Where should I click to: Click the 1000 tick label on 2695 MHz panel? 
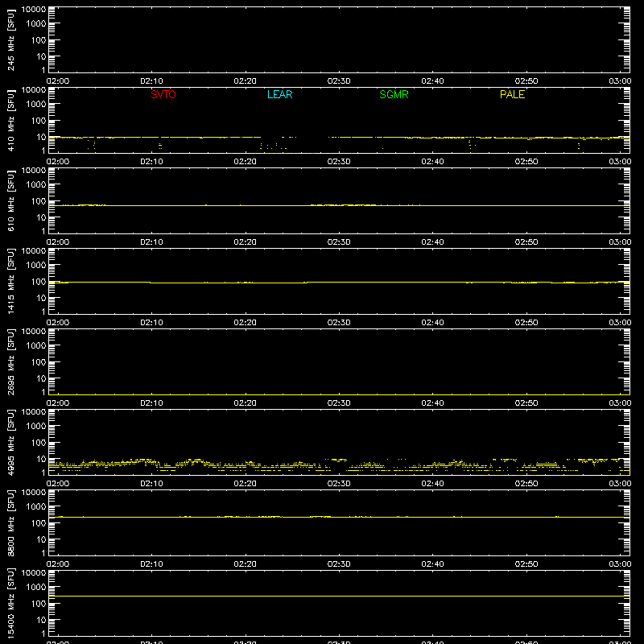(36, 346)
